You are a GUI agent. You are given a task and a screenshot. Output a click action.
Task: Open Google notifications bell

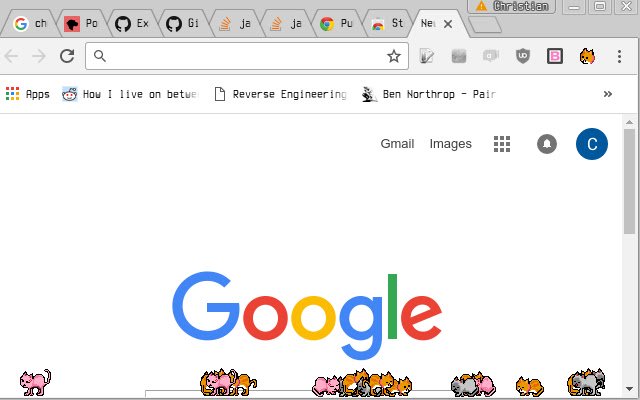tap(547, 144)
